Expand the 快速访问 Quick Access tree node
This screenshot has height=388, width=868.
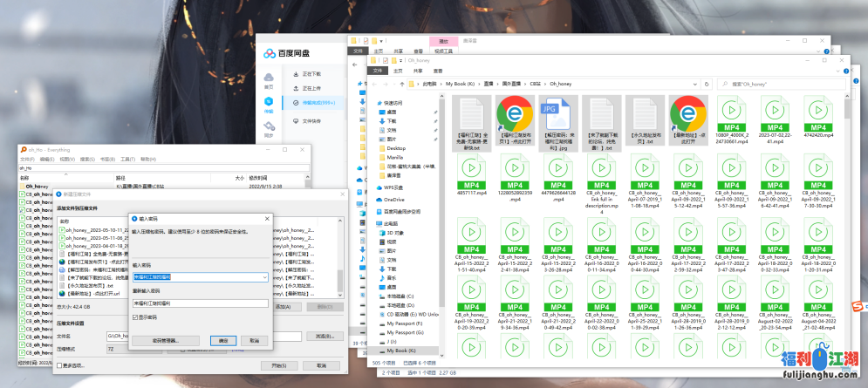pyautogui.click(x=372, y=103)
